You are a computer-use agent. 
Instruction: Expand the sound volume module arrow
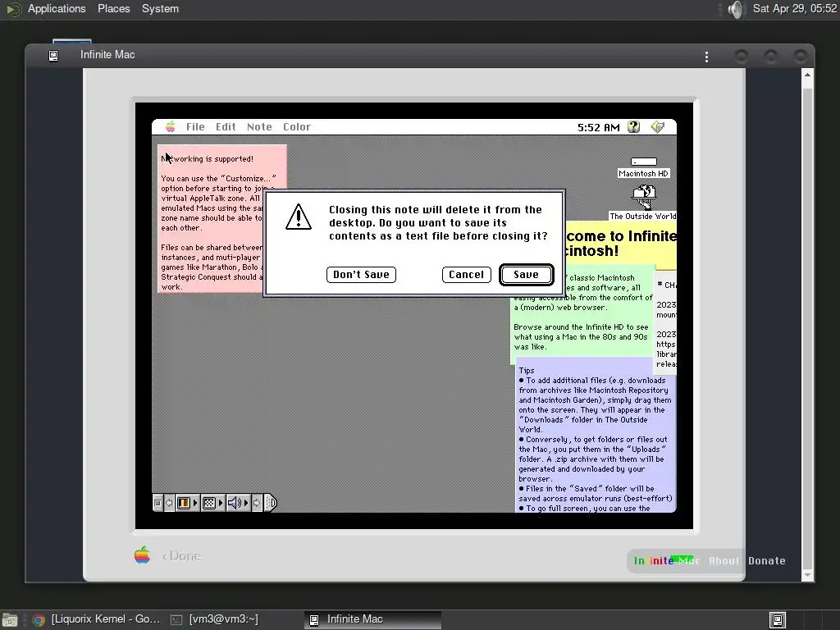tap(246, 503)
